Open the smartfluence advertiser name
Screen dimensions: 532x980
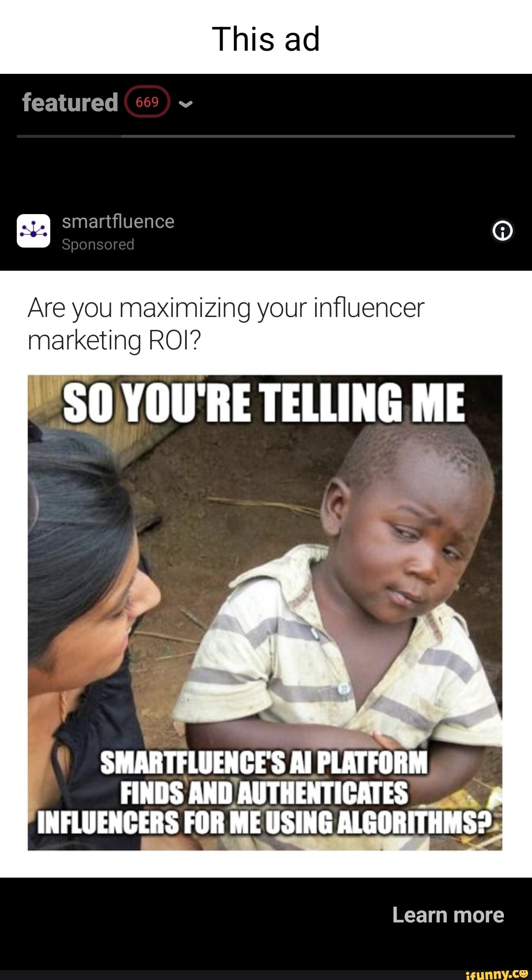point(118,221)
